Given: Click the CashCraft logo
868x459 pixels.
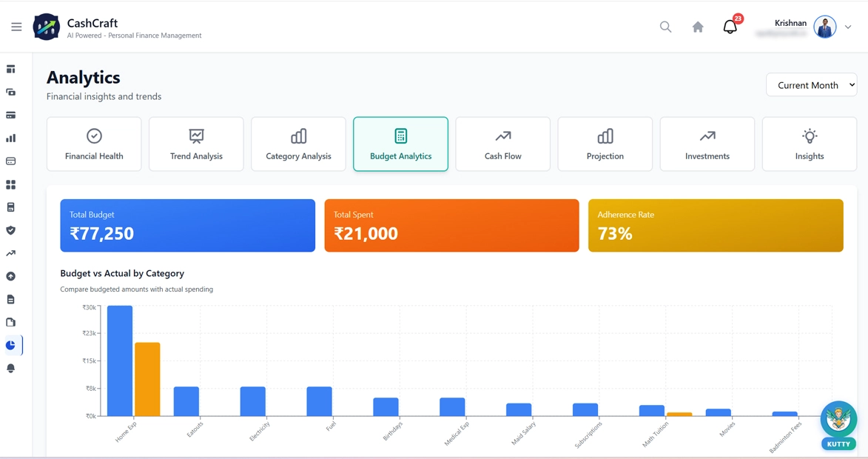Looking at the screenshot, I should [x=47, y=27].
